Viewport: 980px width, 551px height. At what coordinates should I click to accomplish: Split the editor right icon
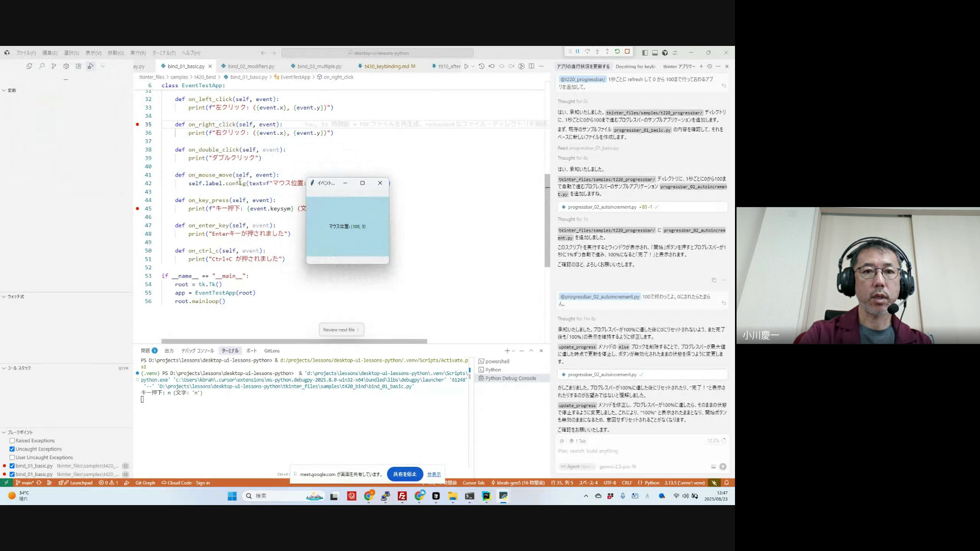(531, 66)
